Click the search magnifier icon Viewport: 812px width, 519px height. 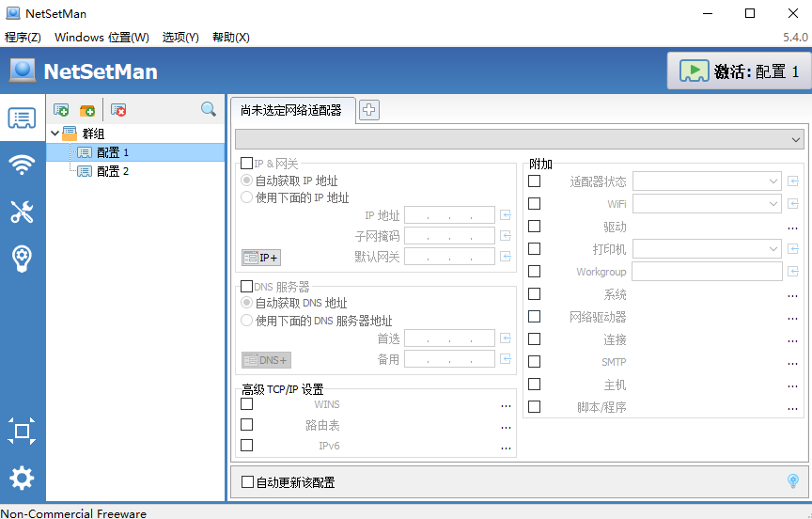click(x=209, y=109)
